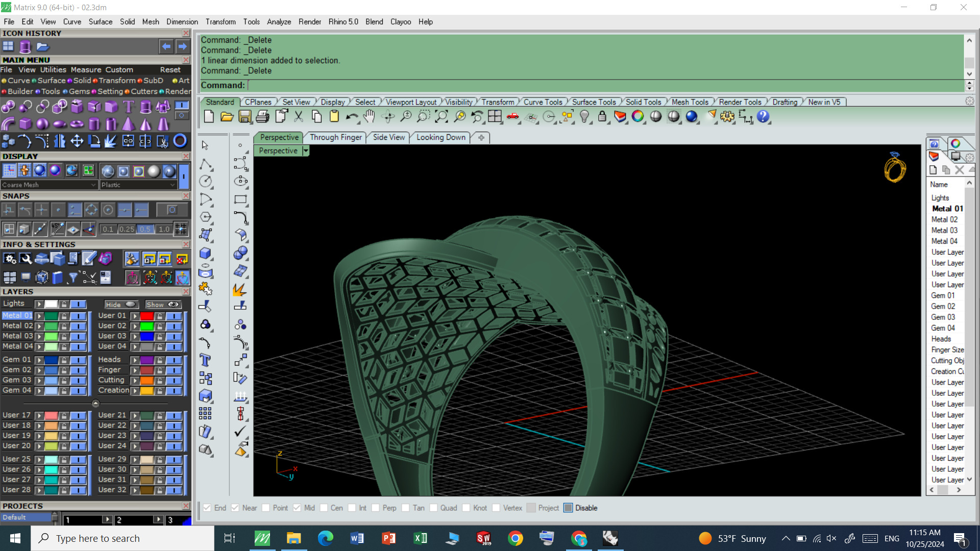This screenshot has height=551, width=980.
Task: Click the blue Help question mark icon
Action: 763,117
